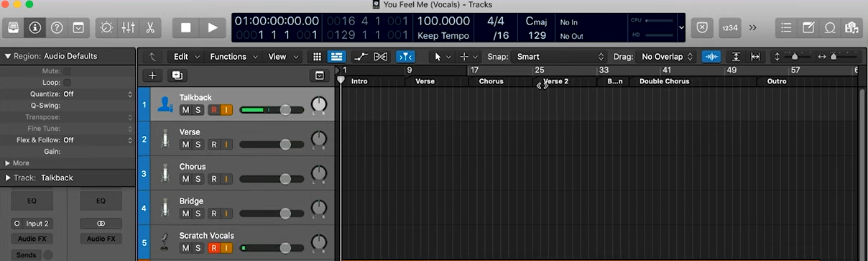Open the Library panel icon
Image resolution: width=868 pixels, height=261 pixels.
[14, 27]
